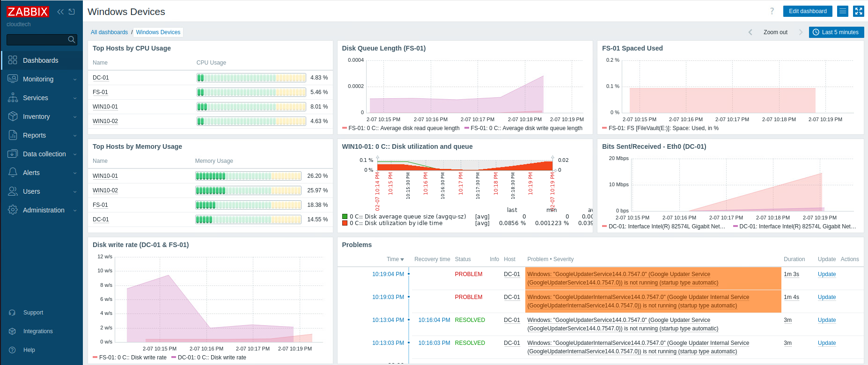This screenshot has width=868, height=365.
Task: Go to the All dashboards breadcrumb link
Action: click(109, 32)
